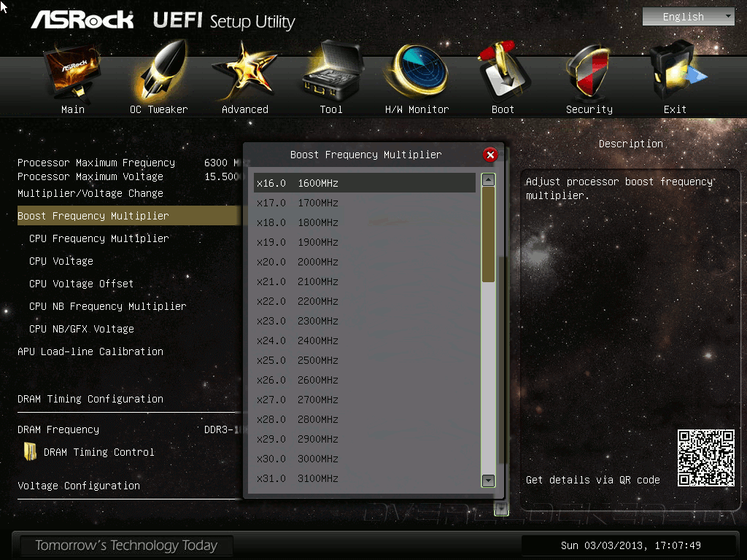This screenshot has height=560, width=747.
Task: Select the x16.0 1600MHz multiplier
Action: [x=365, y=183]
